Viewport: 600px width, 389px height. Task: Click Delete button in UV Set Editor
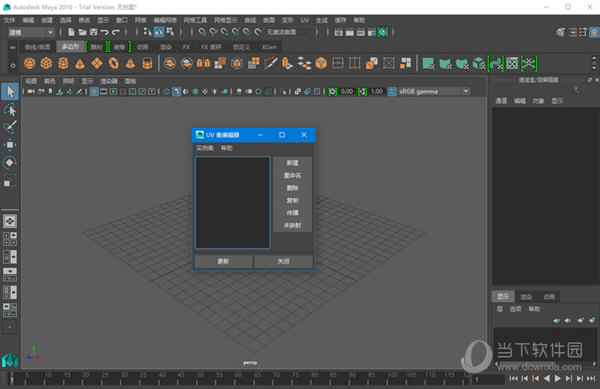click(293, 188)
